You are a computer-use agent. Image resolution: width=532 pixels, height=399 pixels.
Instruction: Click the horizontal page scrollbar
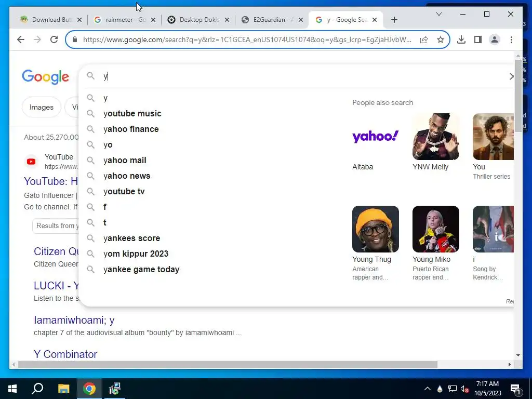pyautogui.click(x=228, y=364)
